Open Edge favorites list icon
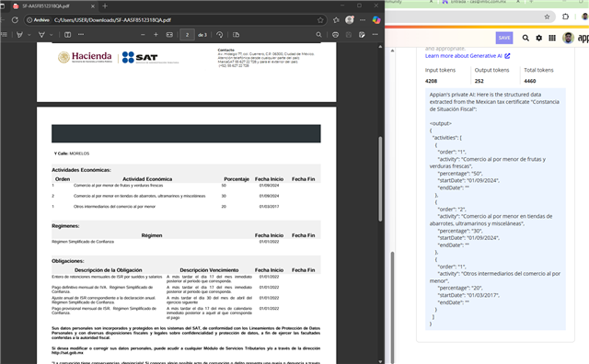The width and height of the screenshot is (589, 364). click(336, 20)
